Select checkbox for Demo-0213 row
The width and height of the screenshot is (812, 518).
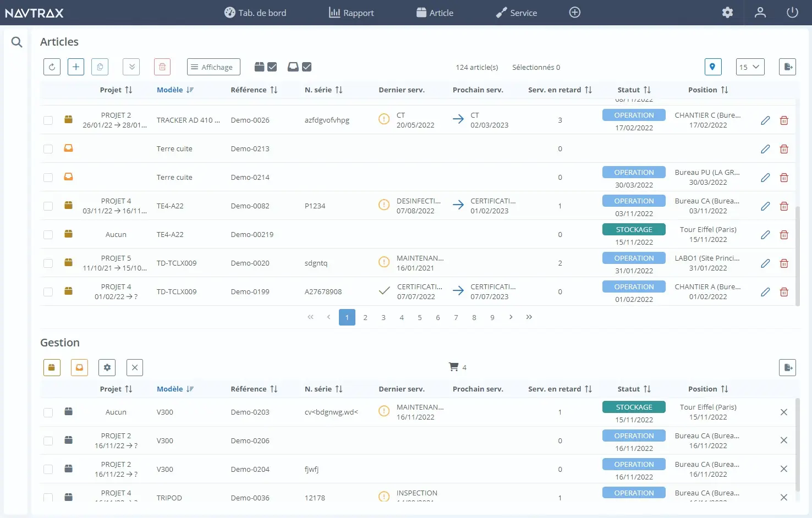(48, 149)
